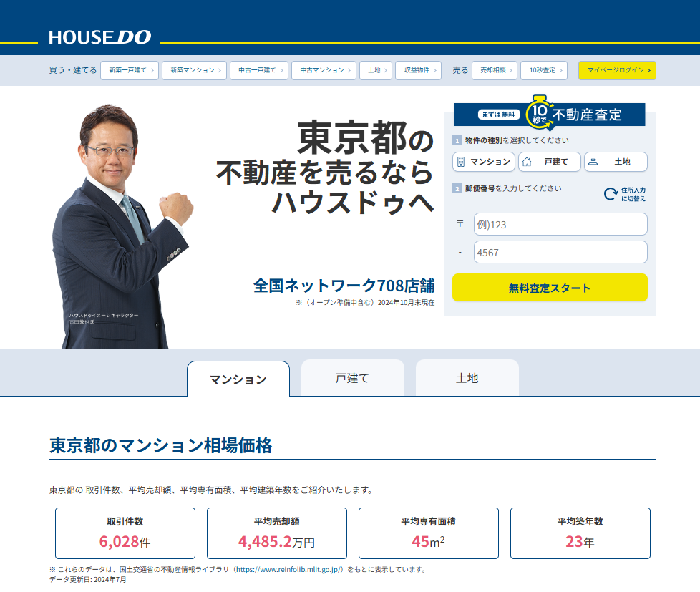Select the 土地 navigation item in top bar
Image resolution: width=700 pixels, height=592 pixels.
coord(375,70)
